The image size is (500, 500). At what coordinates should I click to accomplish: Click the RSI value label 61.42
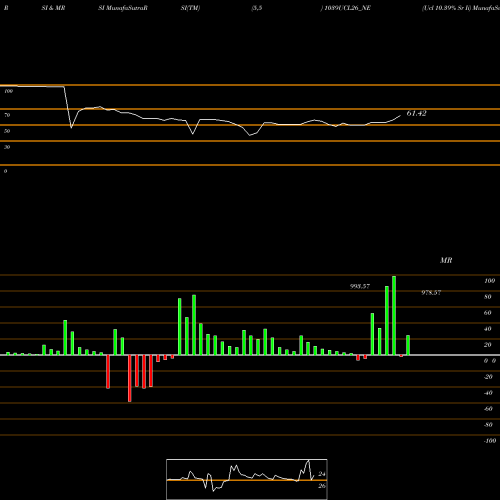pos(416,113)
